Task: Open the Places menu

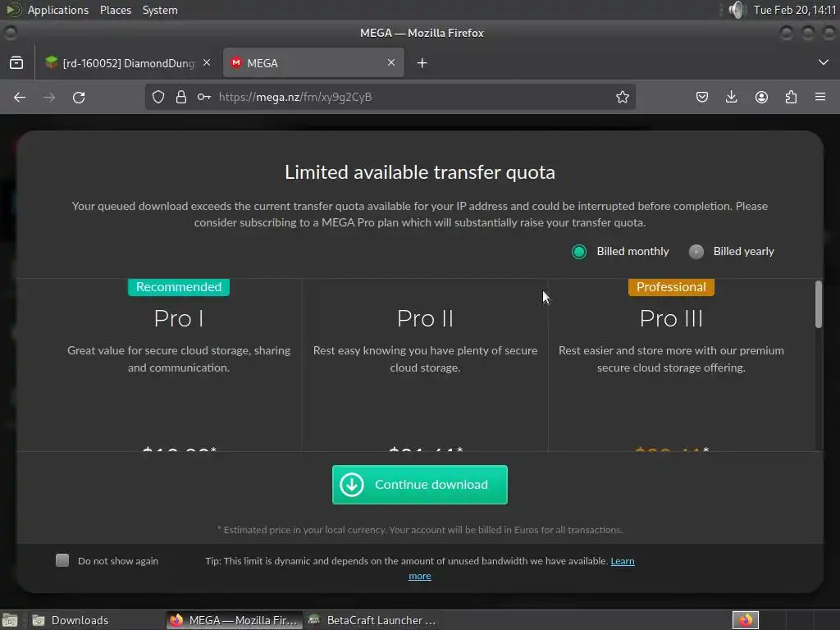Action: pyautogui.click(x=116, y=10)
